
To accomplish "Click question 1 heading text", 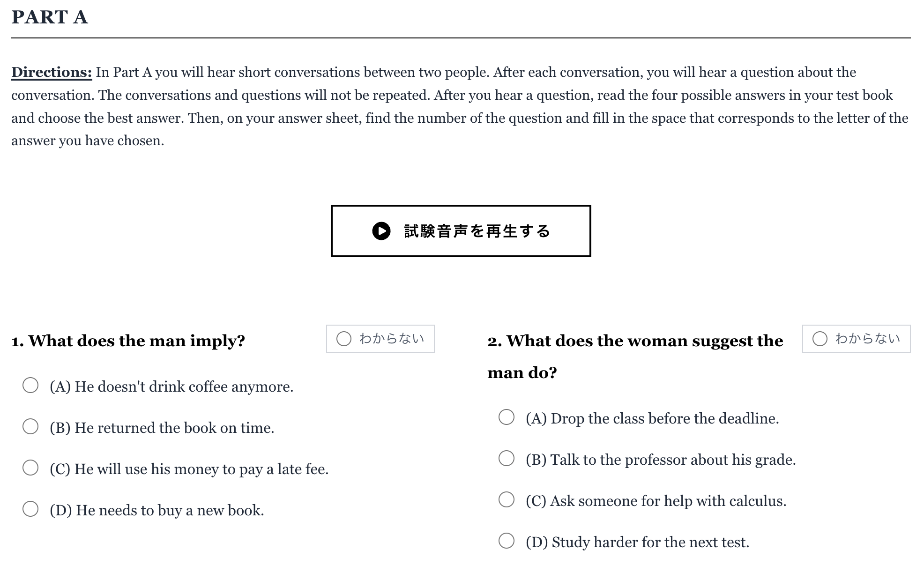I will click(x=128, y=341).
